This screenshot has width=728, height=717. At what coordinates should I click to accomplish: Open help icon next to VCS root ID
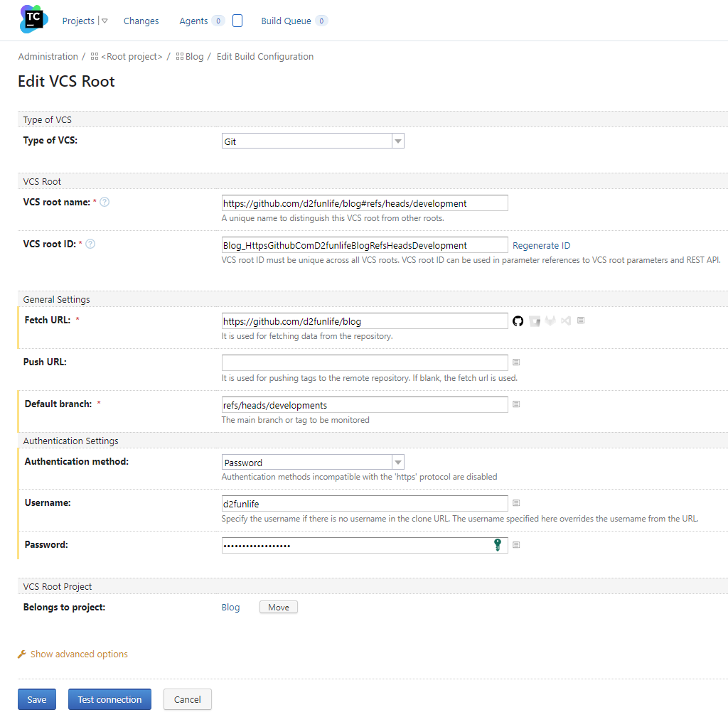point(90,244)
